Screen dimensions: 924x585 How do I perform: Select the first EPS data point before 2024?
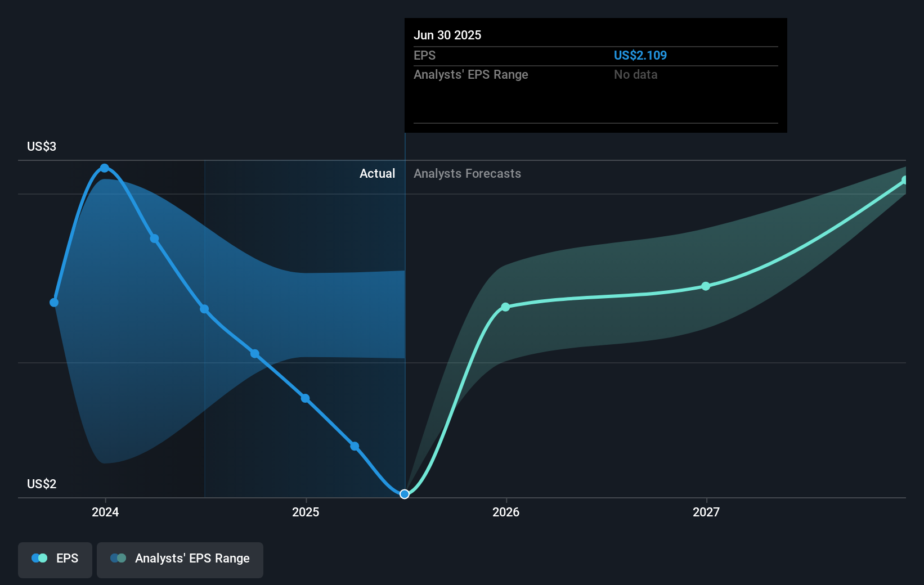(x=54, y=303)
